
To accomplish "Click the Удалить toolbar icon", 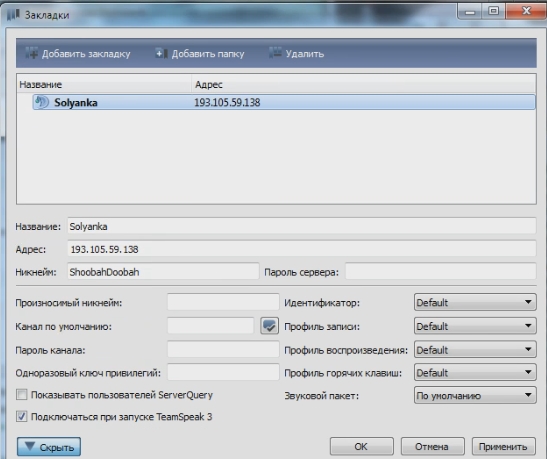I will coord(275,53).
